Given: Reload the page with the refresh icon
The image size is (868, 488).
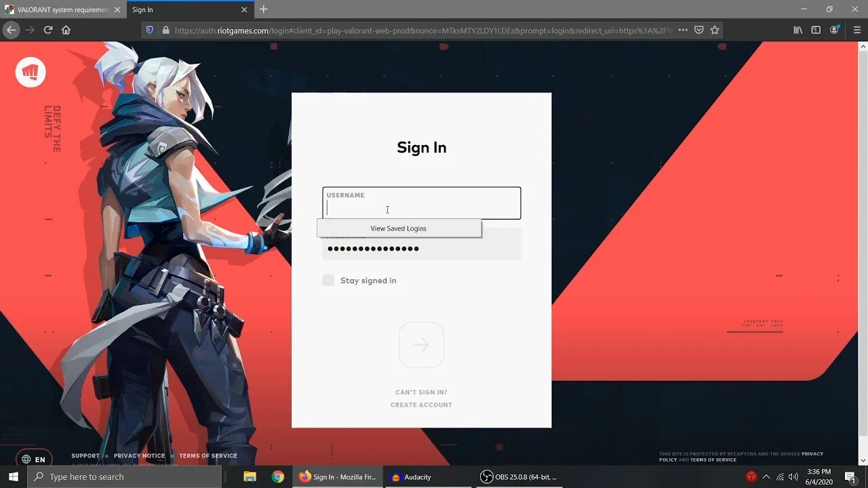Looking at the screenshot, I should [48, 30].
